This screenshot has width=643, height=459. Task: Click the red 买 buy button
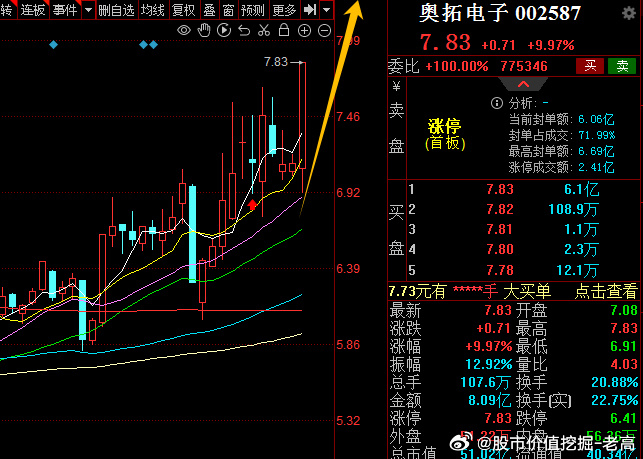[x=590, y=66]
